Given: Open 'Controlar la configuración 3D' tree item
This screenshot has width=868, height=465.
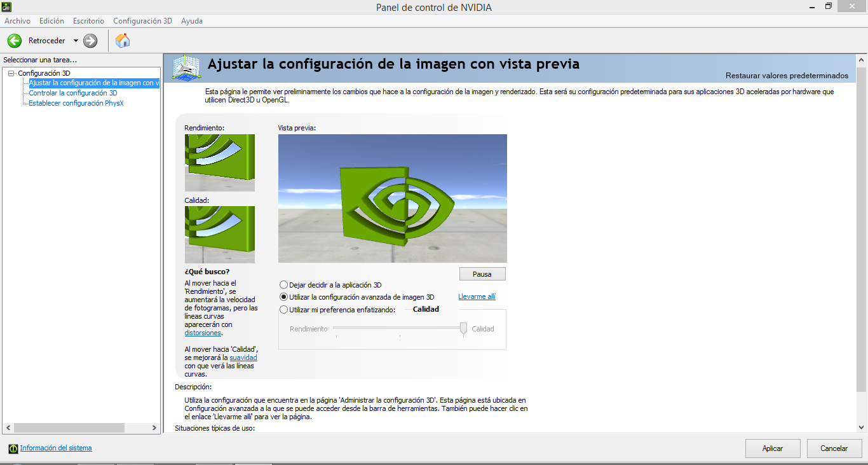Looking at the screenshot, I should click(73, 93).
